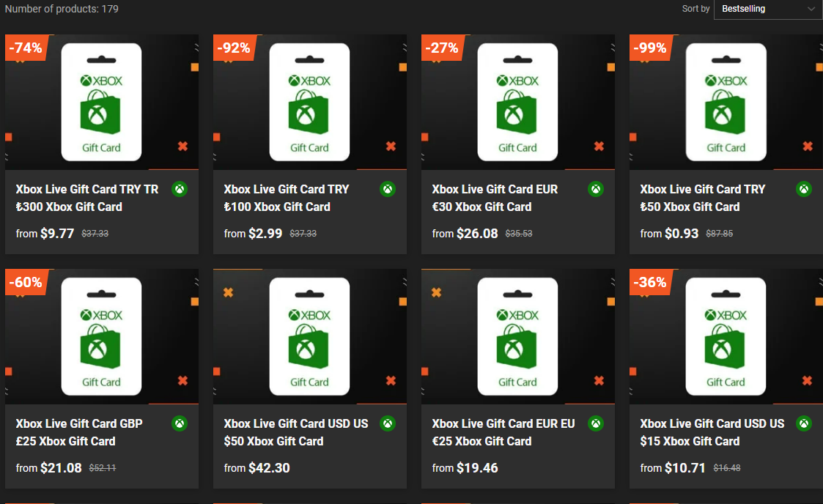Open the Sort by Bestselling dropdown
This screenshot has width=823, height=504.
click(x=767, y=9)
